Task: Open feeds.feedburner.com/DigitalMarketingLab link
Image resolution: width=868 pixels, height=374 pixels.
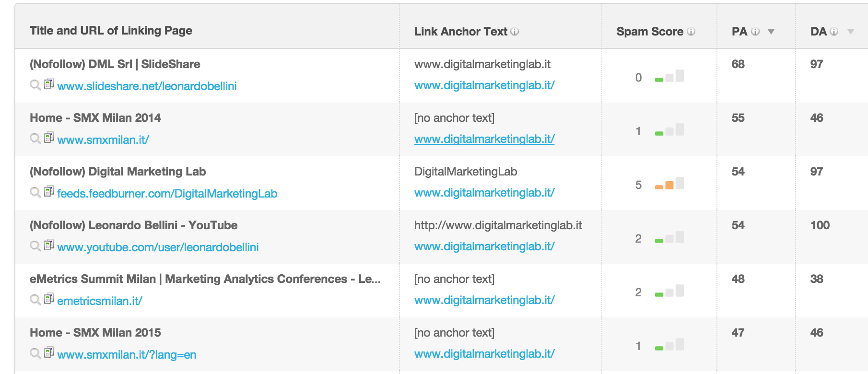Action: [167, 194]
